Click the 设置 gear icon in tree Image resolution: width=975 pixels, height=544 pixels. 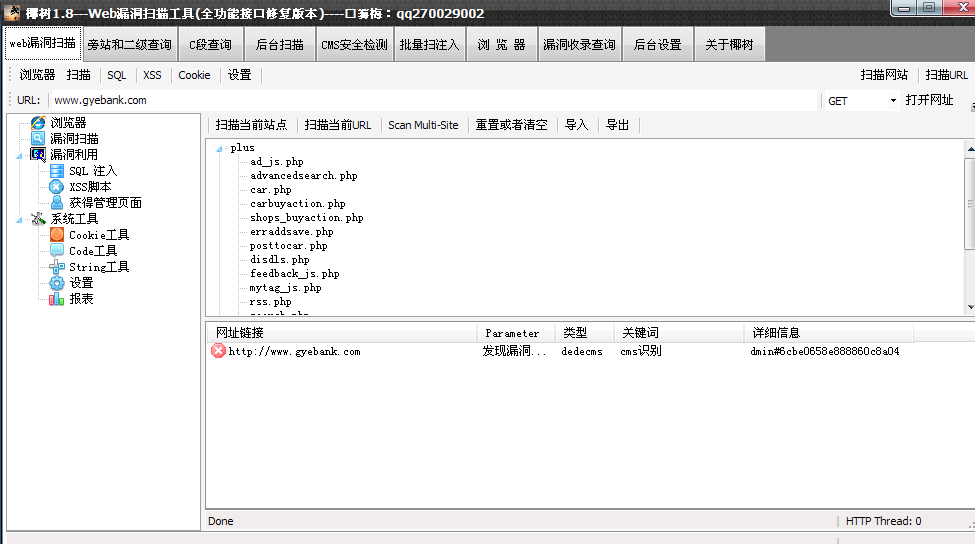(x=57, y=283)
